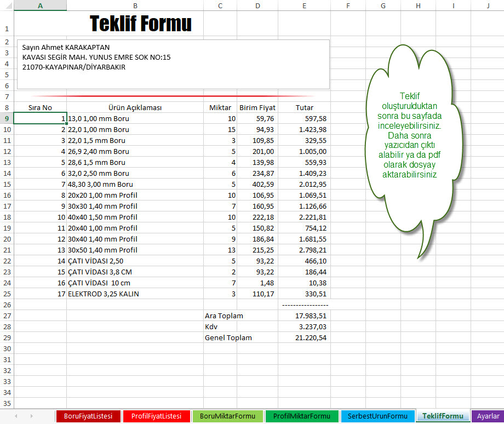Click the quantity 15 cell in row 10
The height and width of the screenshot is (424, 504).
tap(220, 129)
